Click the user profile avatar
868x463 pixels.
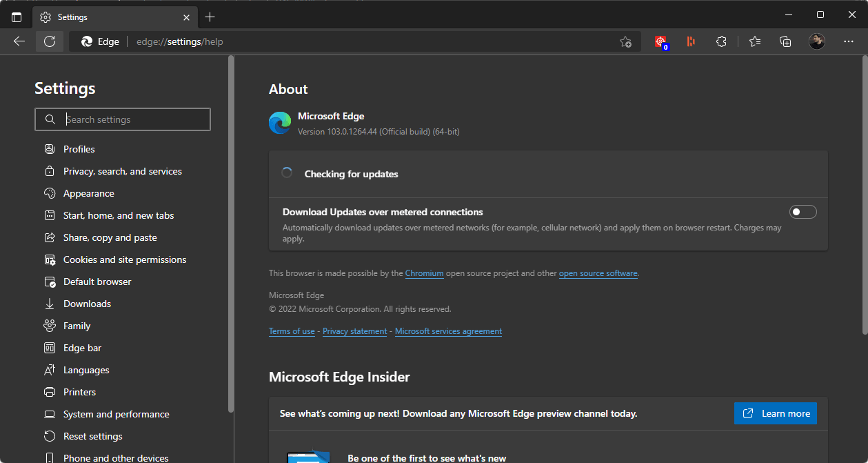(x=816, y=41)
